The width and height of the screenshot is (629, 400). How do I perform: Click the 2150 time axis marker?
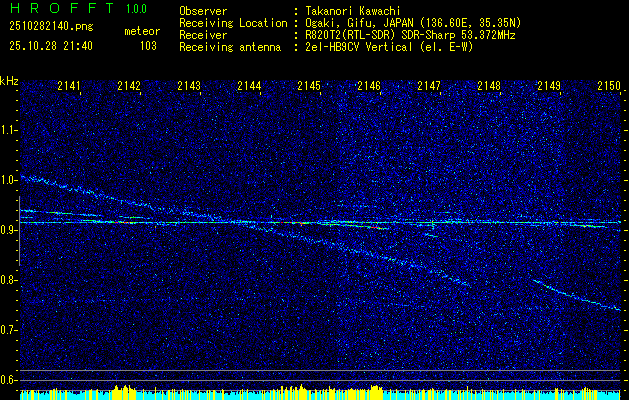point(609,85)
